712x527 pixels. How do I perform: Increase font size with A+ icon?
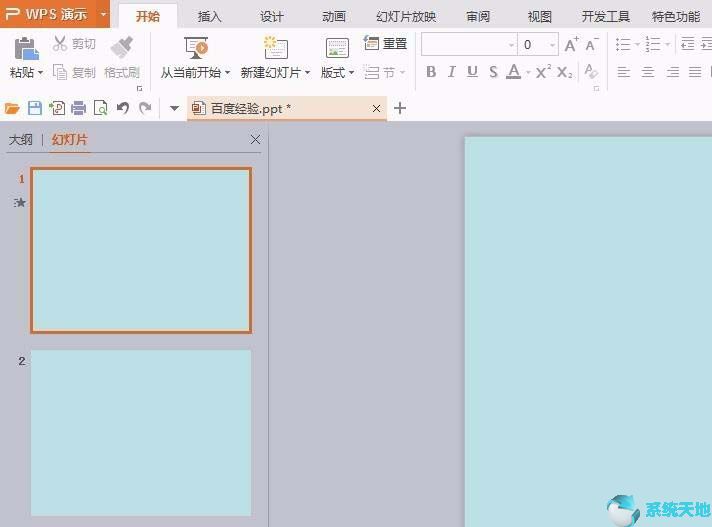click(x=571, y=44)
